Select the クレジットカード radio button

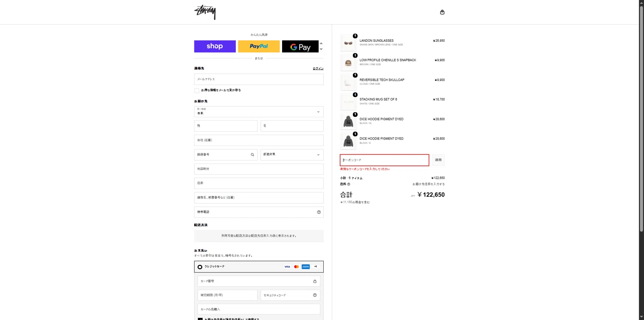tap(200, 267)
